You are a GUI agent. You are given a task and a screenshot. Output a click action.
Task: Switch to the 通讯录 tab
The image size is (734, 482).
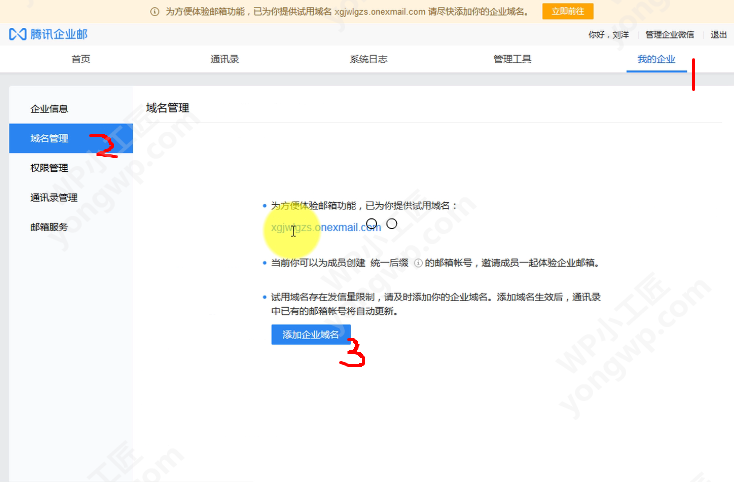224,59
